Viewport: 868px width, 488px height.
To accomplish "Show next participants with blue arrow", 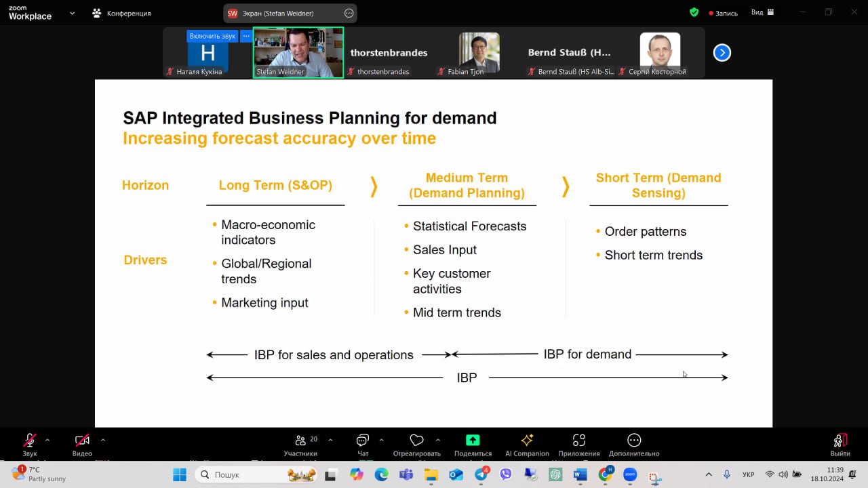I will click(x=722, y=52).
